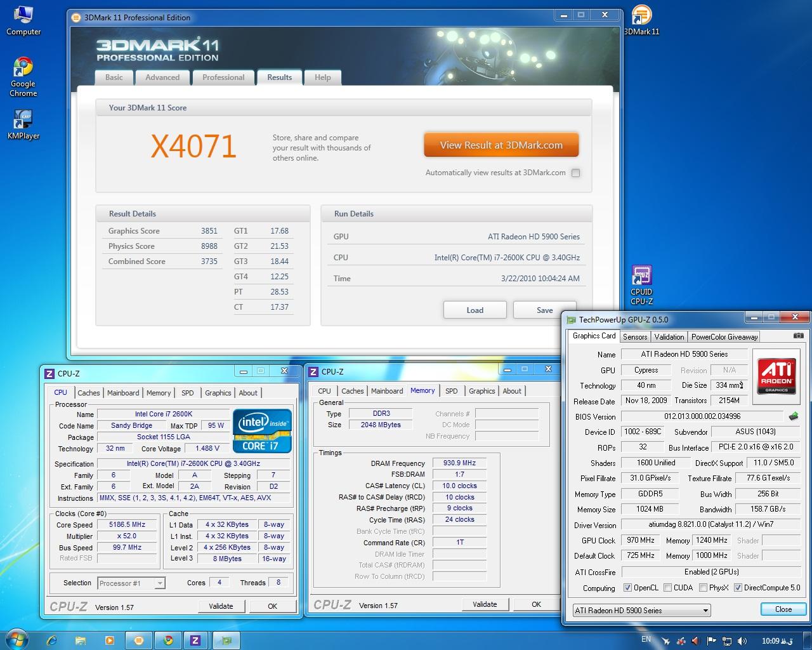Viewport: 812px width, 650px height.
Task: Click the GPU-Z BIOS Version field
Action: [x=702, y=416]
